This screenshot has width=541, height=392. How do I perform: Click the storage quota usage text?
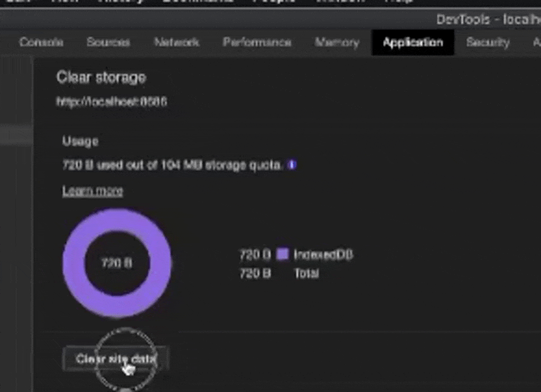pos(172,165)
